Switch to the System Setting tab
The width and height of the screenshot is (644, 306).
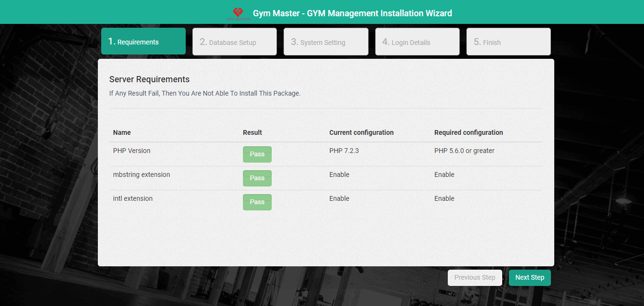pyautogui.click(x=326, y=42)
